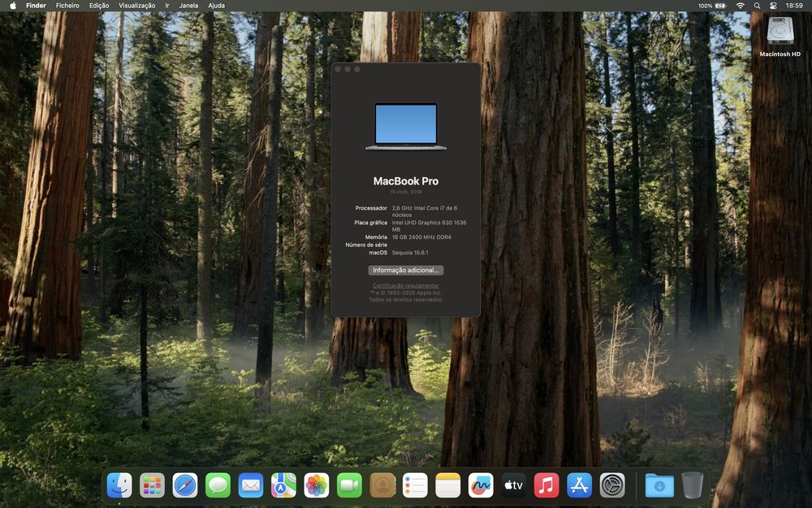Open the Photos app in the Dock
Image resolution: width=812 pixels, height=508 pixels.
(x=317, y=486)
